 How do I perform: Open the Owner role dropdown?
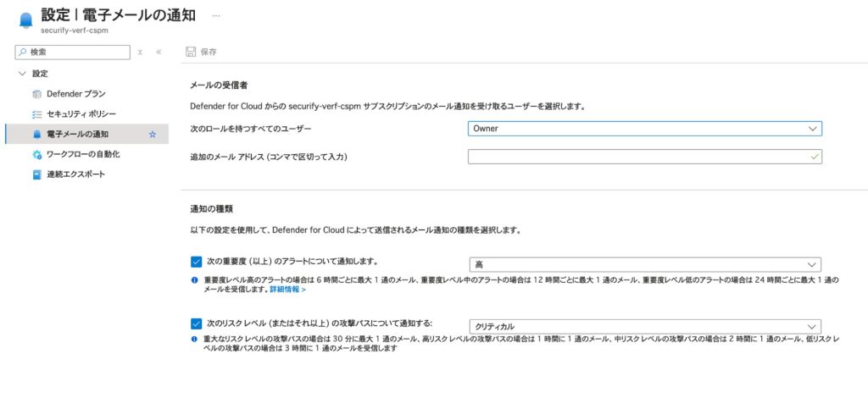644,129
